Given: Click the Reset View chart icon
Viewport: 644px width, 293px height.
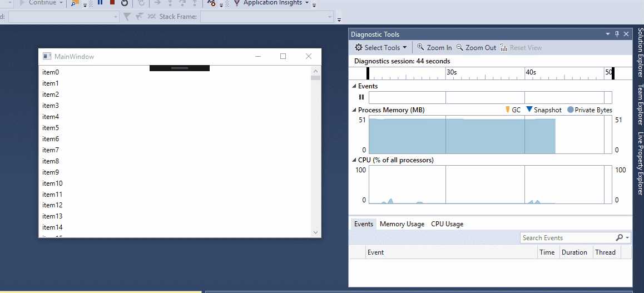Looking at the screenshot, I should click(x=504, y=48).
